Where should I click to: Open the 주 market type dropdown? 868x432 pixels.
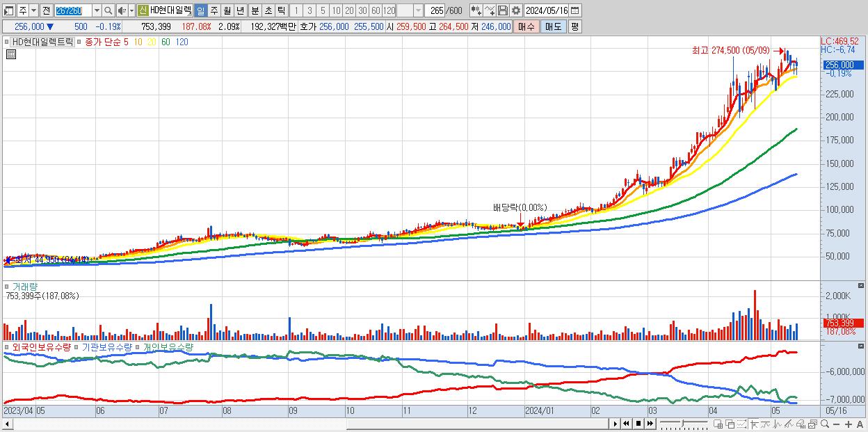(x=33, y=10)
